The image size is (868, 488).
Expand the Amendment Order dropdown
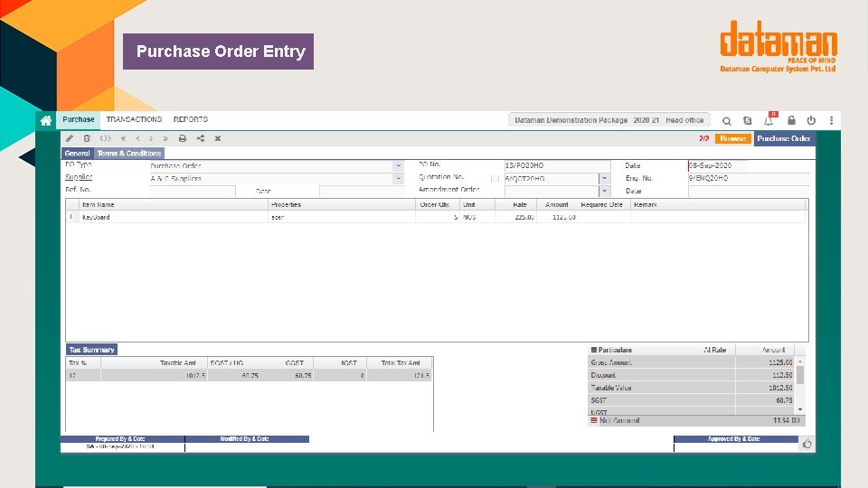click(x=605, y=191)
